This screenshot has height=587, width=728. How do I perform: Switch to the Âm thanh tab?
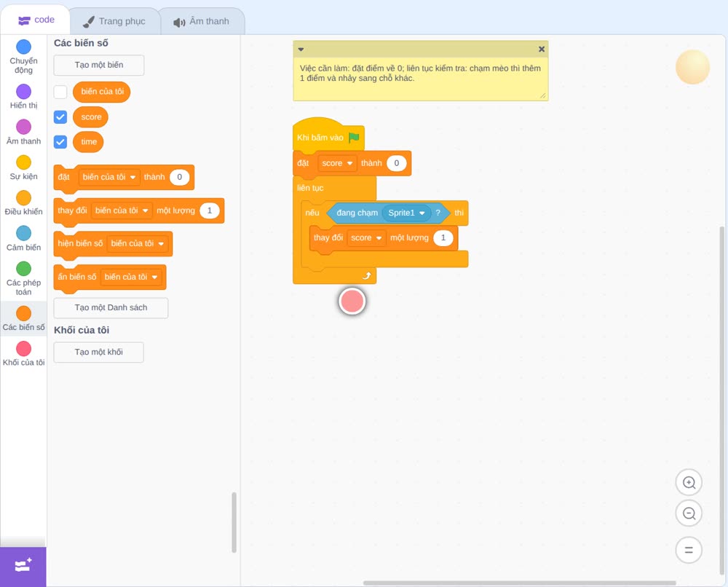[202, 21]
